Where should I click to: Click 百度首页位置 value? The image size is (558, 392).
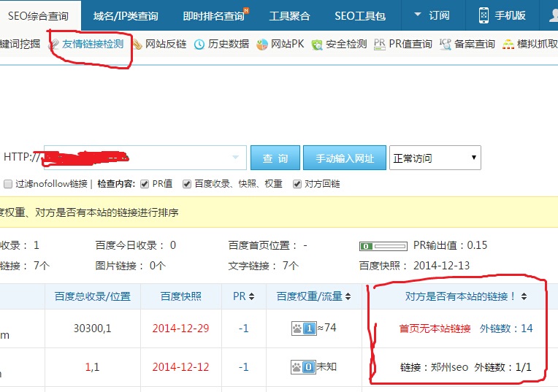coord(305,245)
